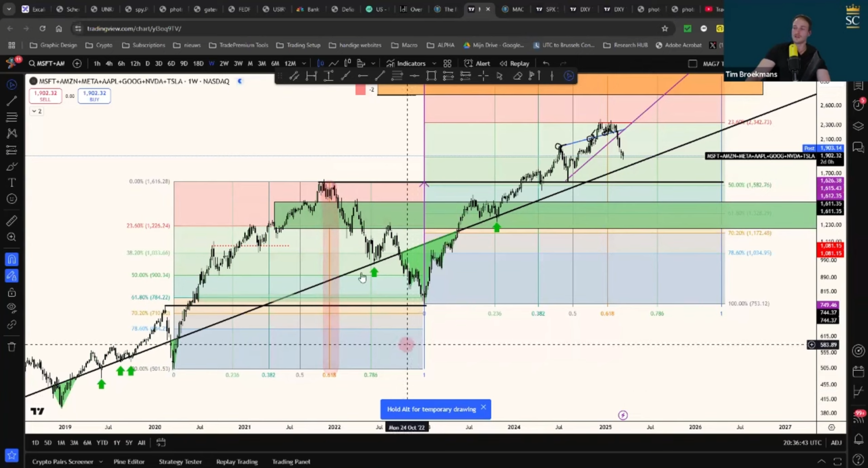Choose the 12M timeframe
Image resolution: width=868 pixels, height=468 pixels.
pos(290,63)
